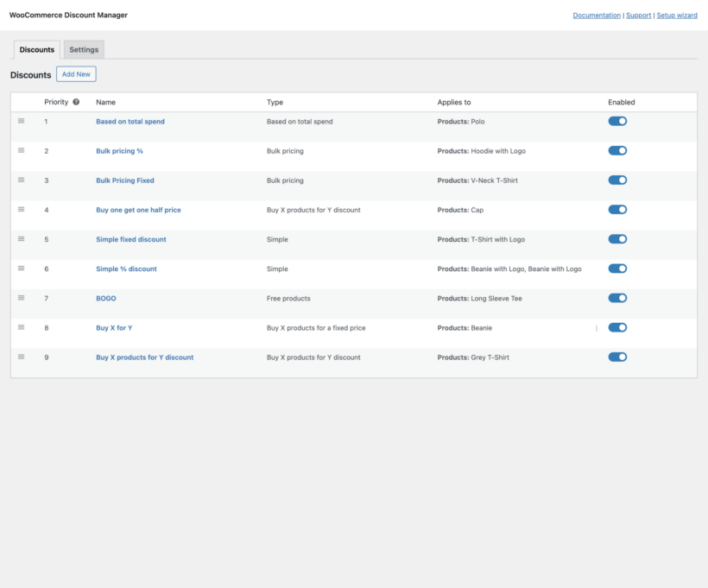708x588 pixels.
Task: Click the drag handle for "Bulk Pricing Fixed"
Action: [x=21, y=180]
